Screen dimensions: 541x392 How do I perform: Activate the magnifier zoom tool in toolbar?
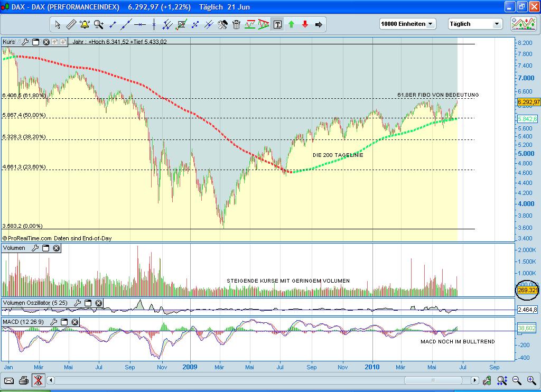coord(99,24)
